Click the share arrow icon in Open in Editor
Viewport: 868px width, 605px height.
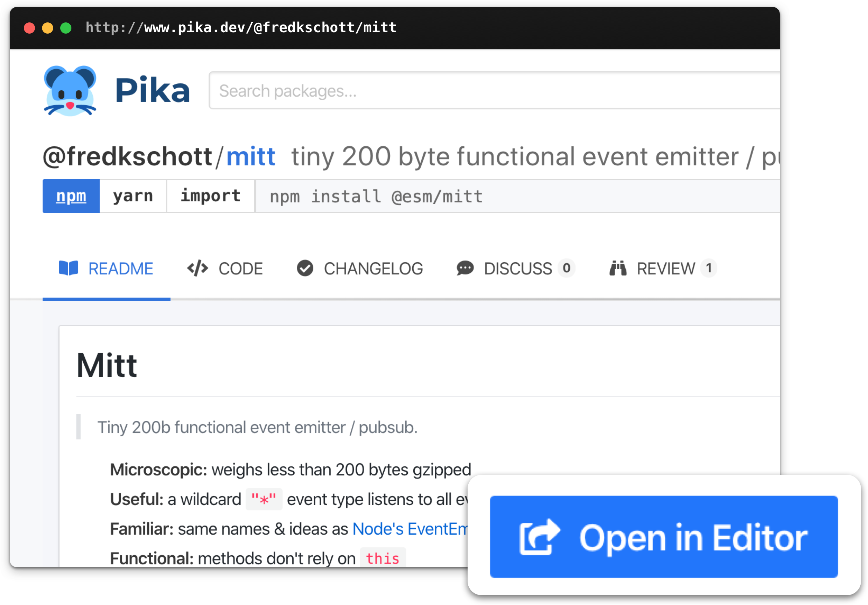[x=540, y=537]
